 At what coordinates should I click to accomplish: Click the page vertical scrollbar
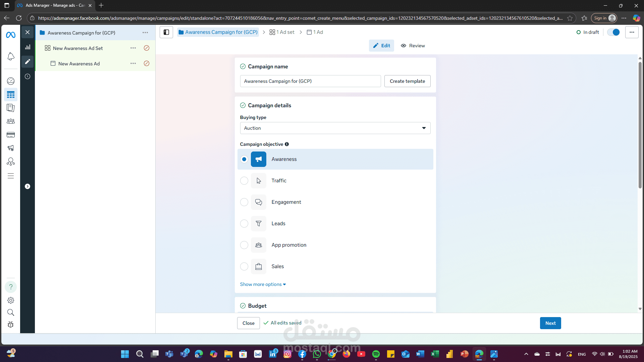tap(640, 125)
